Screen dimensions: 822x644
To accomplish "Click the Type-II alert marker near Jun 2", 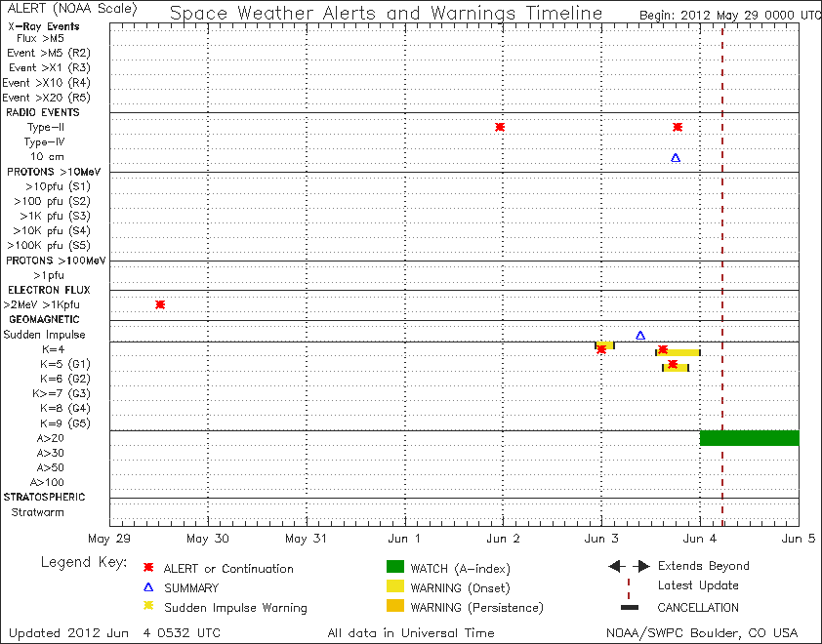I will click(x=500, y=127).
